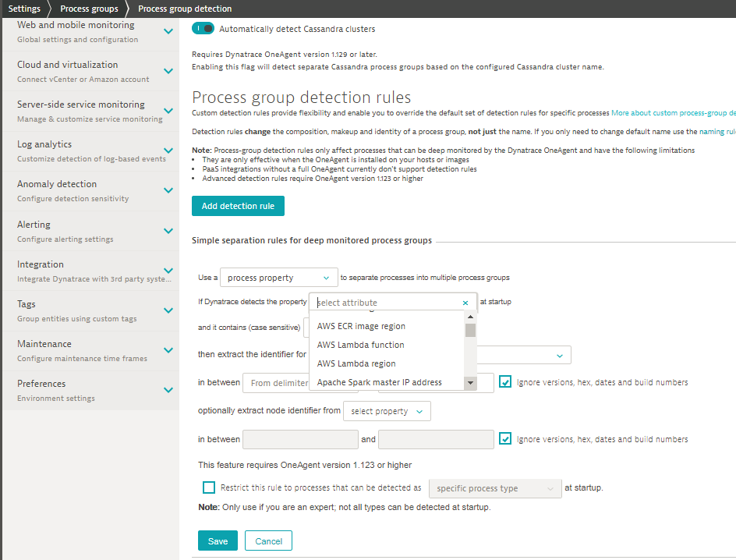
Task: Expand Anomaly detection section
Action: click(168, 190)
